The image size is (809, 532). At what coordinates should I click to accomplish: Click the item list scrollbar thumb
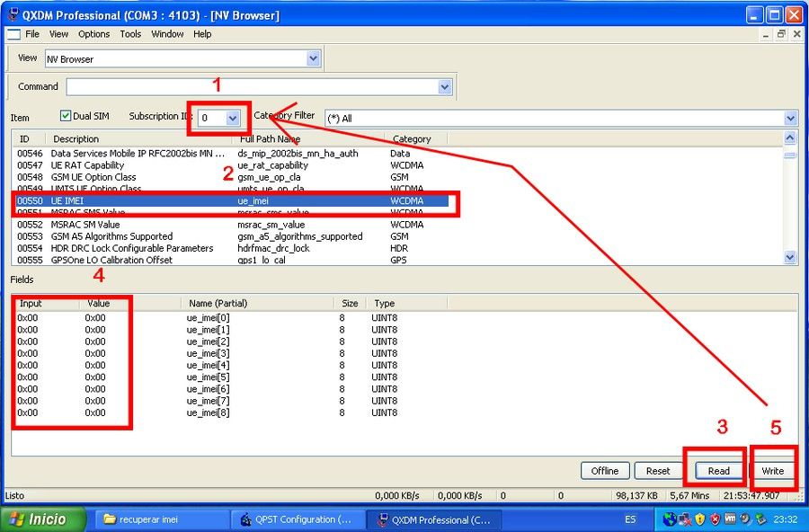coord(790,155)
